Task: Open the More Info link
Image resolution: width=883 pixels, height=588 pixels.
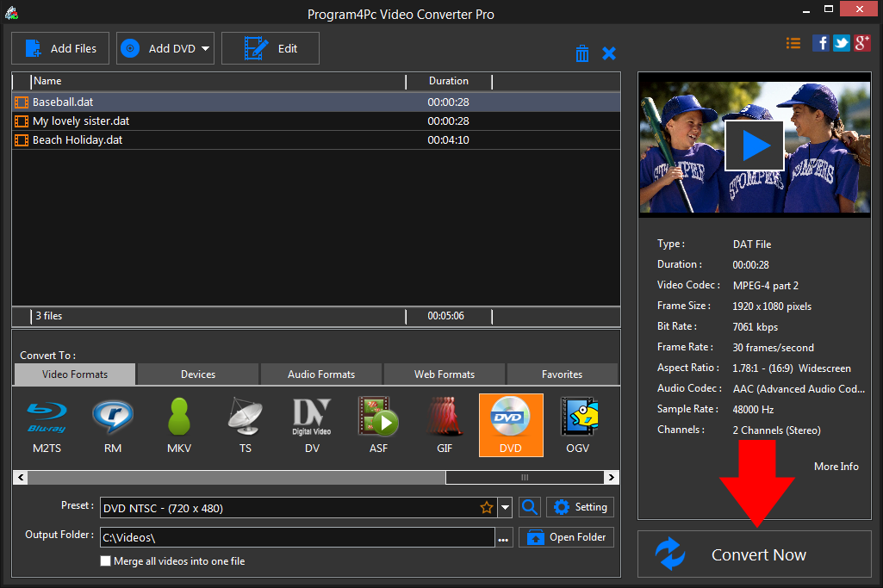Action: 836,466
